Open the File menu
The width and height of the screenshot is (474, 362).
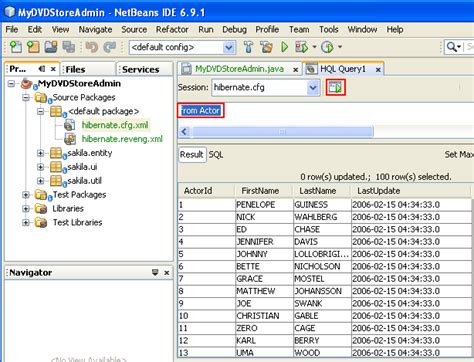pos(12,29)
